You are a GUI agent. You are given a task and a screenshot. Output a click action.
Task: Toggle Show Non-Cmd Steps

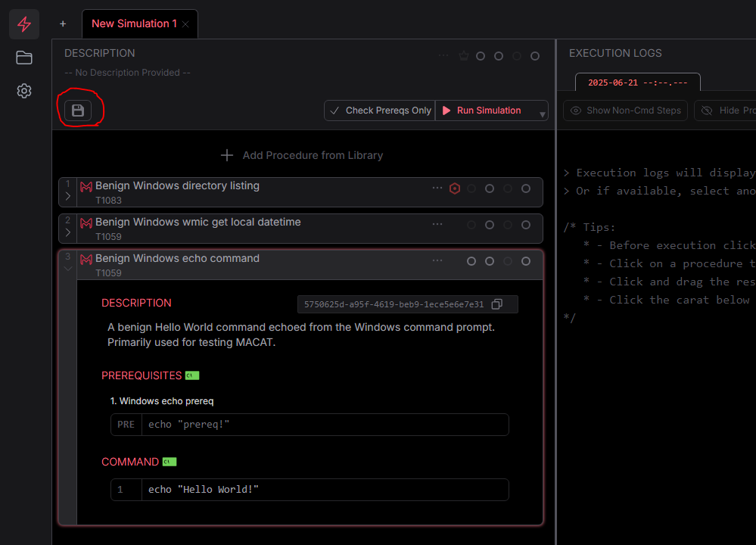[625, 111]
